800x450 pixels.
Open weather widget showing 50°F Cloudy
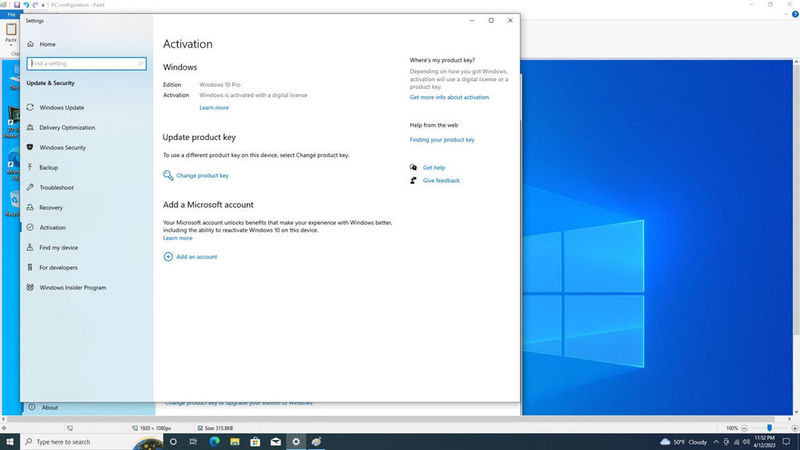click(684, 442)
